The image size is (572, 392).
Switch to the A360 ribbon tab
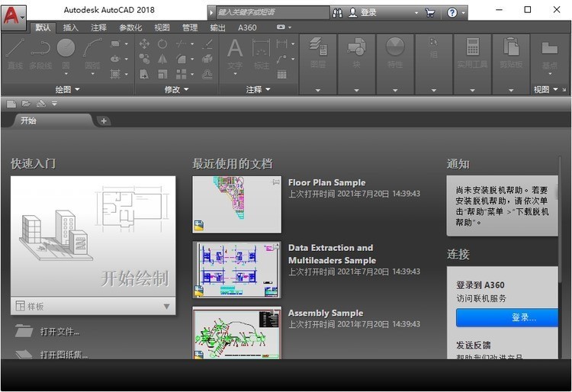click(x=247, y=27)
